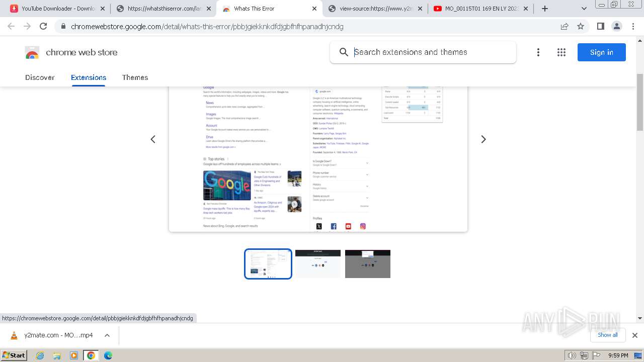The image size is (644, 362).
Task: Launch Internet Explorer from taskbar
Action: pos(40,355)
